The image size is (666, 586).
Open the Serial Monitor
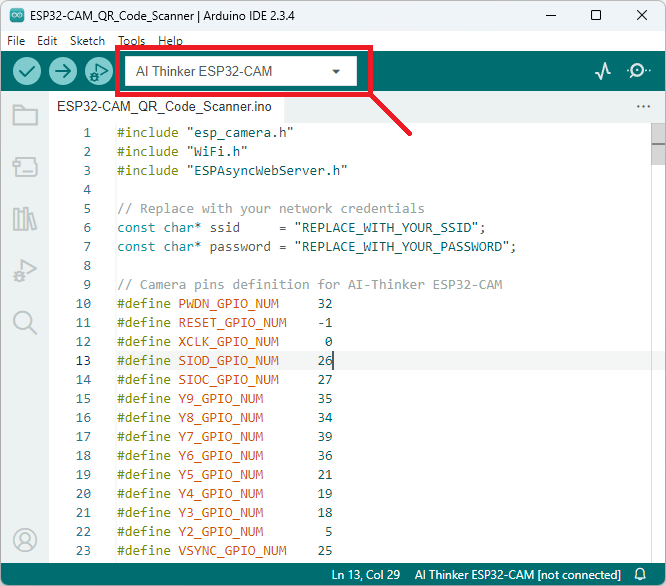tap(638, 71)
